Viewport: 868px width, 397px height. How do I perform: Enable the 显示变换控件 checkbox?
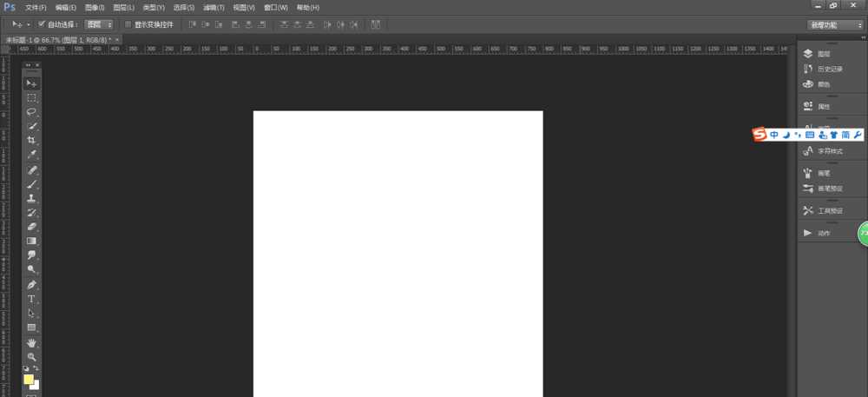pyautogui.click(x=128, y=24)
